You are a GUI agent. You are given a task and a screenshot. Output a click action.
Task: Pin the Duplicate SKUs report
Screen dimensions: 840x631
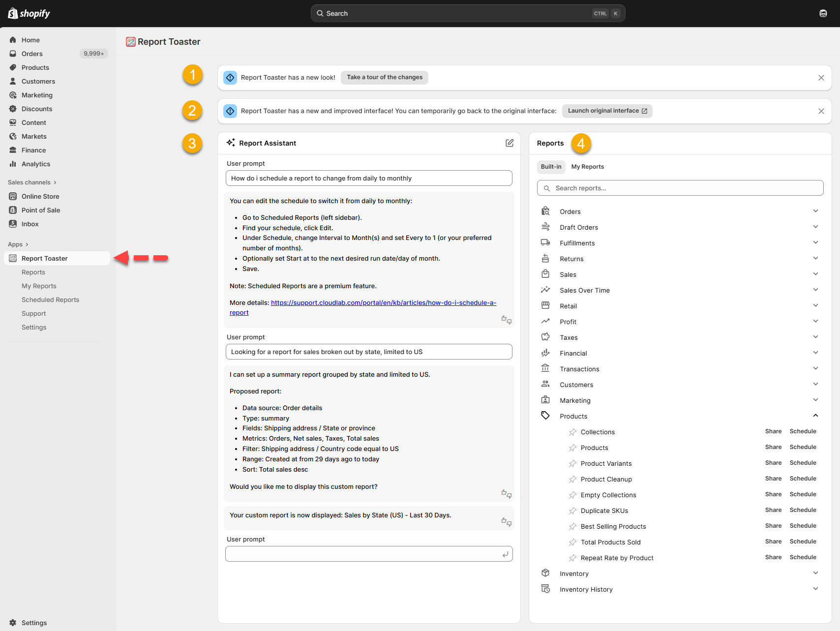click(572, 511)
